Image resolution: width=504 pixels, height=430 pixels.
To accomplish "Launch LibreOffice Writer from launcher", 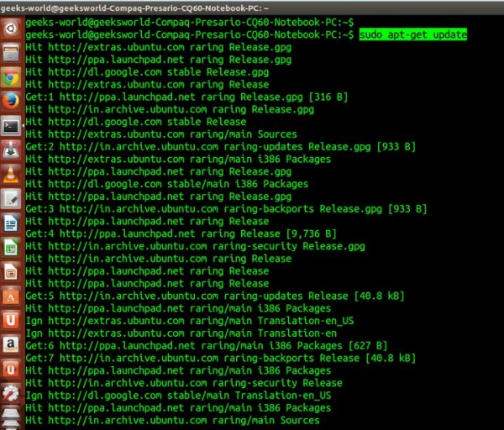I will (11, 223).
